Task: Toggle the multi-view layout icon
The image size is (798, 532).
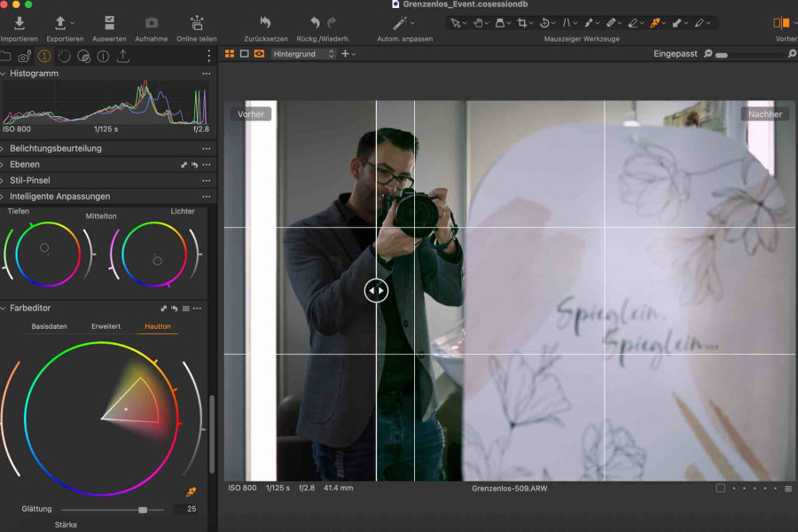Action: [230, 53]
